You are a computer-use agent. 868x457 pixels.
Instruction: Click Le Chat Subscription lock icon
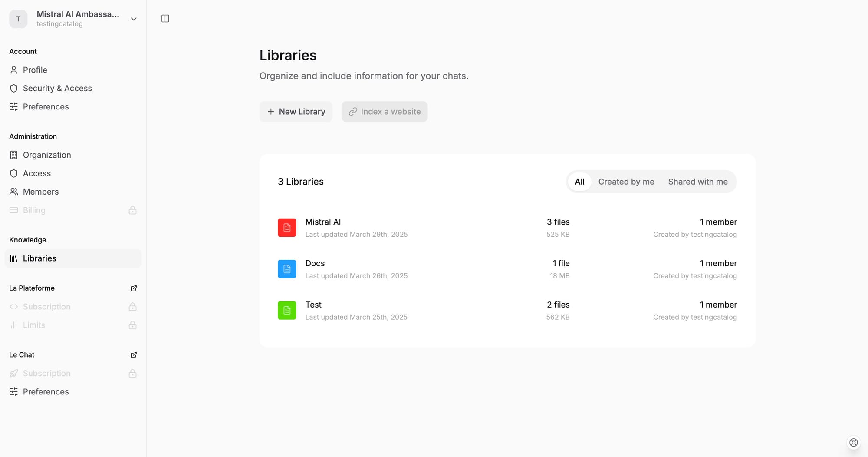click(133, 374)
